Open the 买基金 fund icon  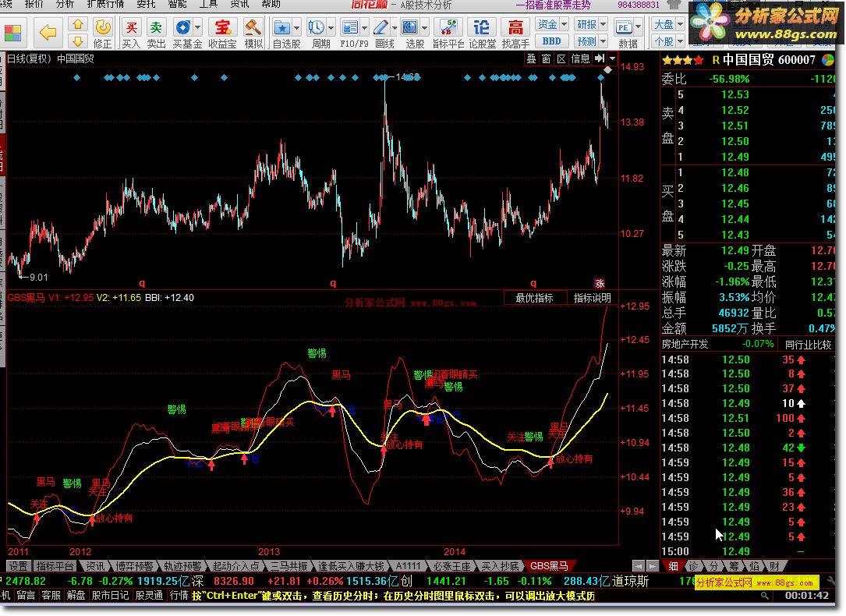point(183,27)
